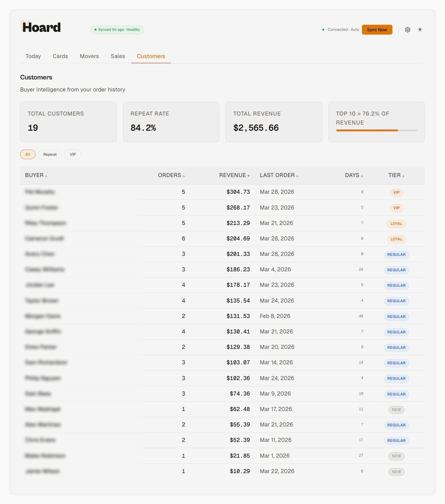Click the orders count 6 in the $204.69 row

click(184, 239)
